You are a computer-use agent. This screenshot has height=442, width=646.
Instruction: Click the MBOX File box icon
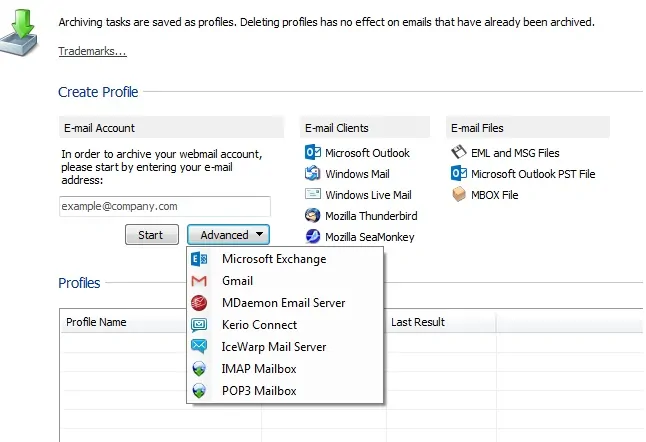(x=459, y=194)
